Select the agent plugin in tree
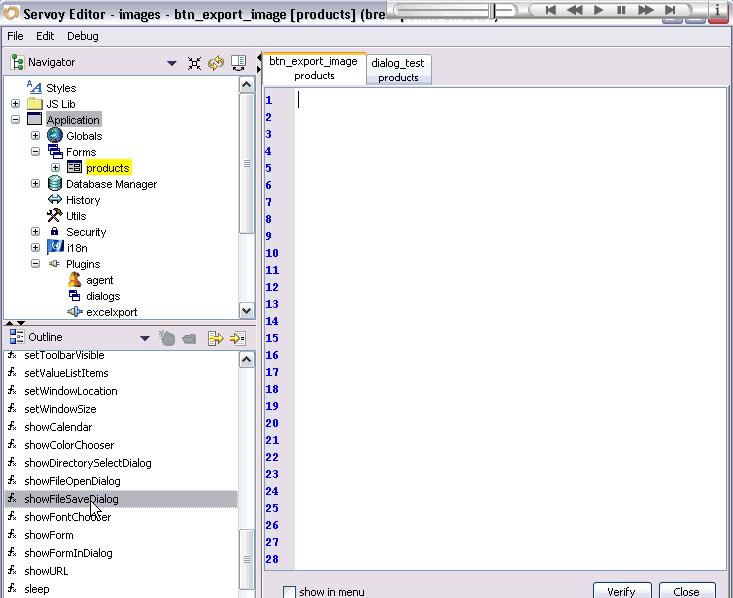 [99, 280]
